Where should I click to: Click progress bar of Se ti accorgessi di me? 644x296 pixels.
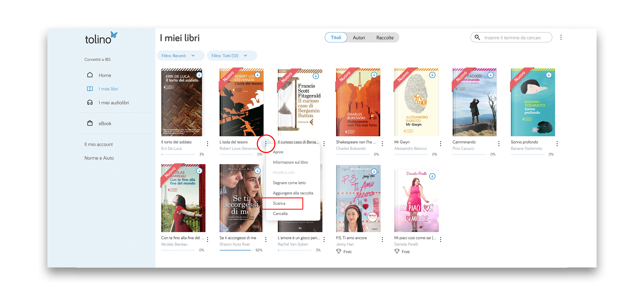[236, 250]
